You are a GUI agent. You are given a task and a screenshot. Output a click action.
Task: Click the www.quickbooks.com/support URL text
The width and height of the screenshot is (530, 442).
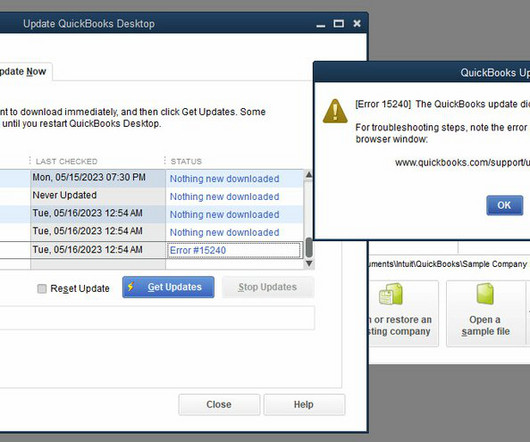tap(462, 163)
